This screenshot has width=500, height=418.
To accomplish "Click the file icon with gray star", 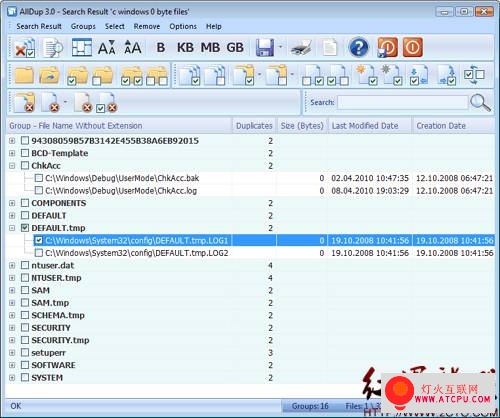I will (391, 75).
